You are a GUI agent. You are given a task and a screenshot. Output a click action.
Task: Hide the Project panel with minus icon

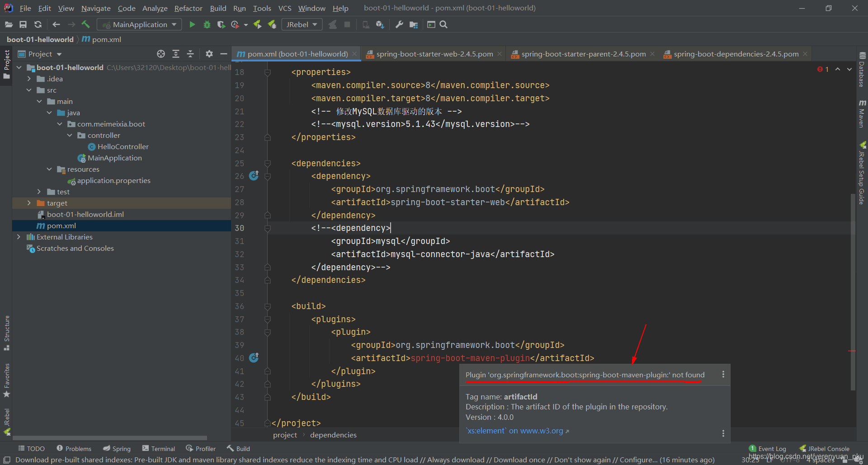click(223, 54)
